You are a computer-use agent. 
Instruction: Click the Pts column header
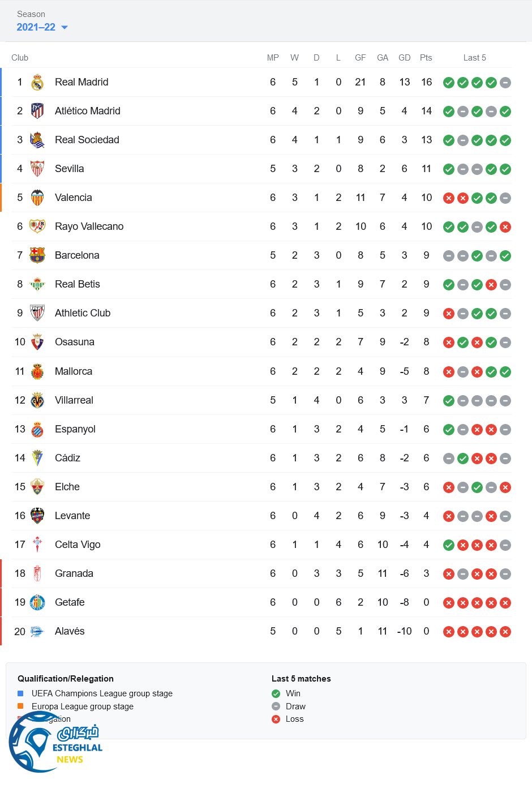point(426,58)
